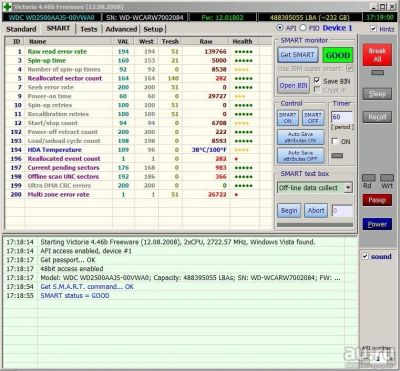Select the HDA Temperature row
Screen dimensions: 400x371
point(138,150)
